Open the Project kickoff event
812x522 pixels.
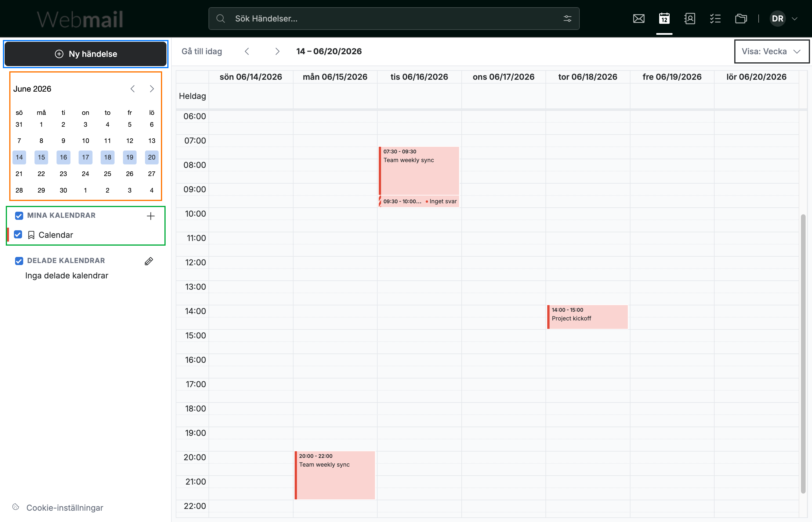(x=587, y=317)
